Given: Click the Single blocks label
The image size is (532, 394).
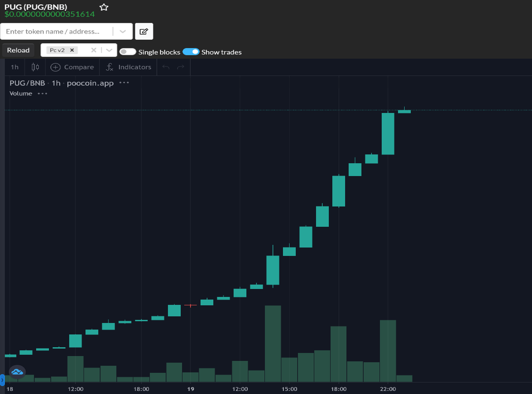Looking at the screenshot, I should click(x=159, y=52).
